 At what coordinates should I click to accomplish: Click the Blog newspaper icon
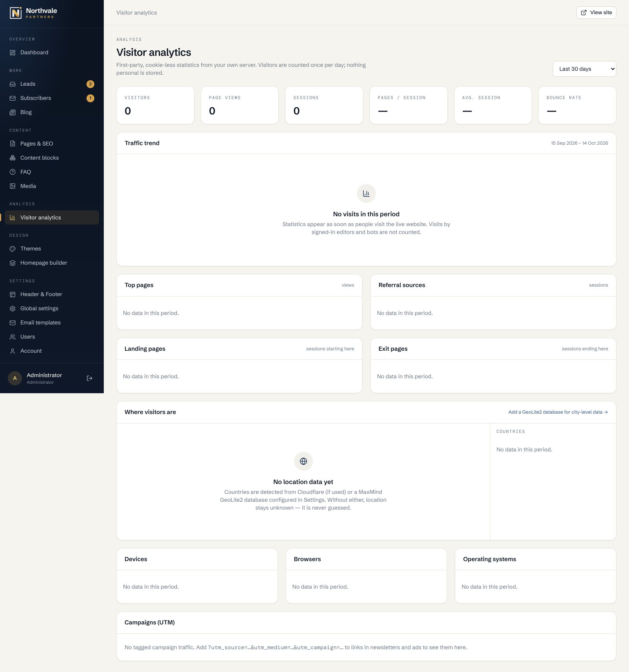(13, 112)
